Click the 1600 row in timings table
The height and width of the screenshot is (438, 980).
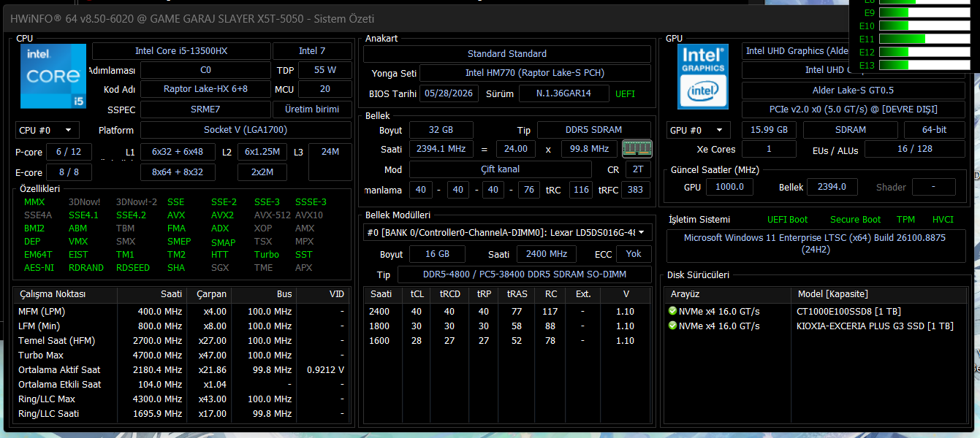pyautogui.click(x=507, y=340)
